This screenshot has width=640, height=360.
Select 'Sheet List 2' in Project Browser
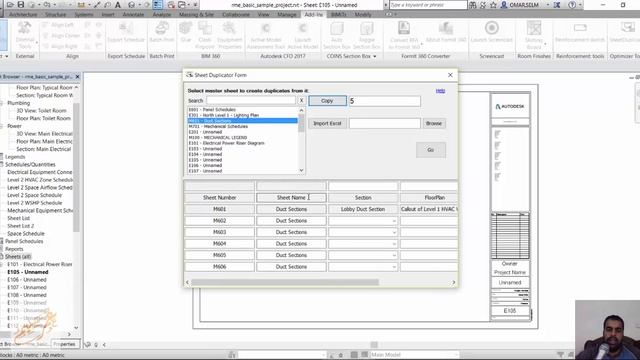(20, 226)
